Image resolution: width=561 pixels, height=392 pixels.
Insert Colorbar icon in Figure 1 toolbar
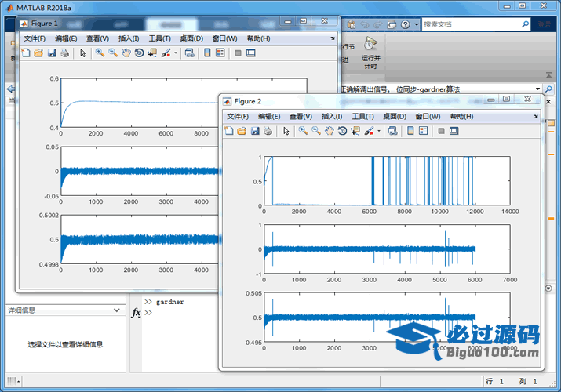click(207, 53)
